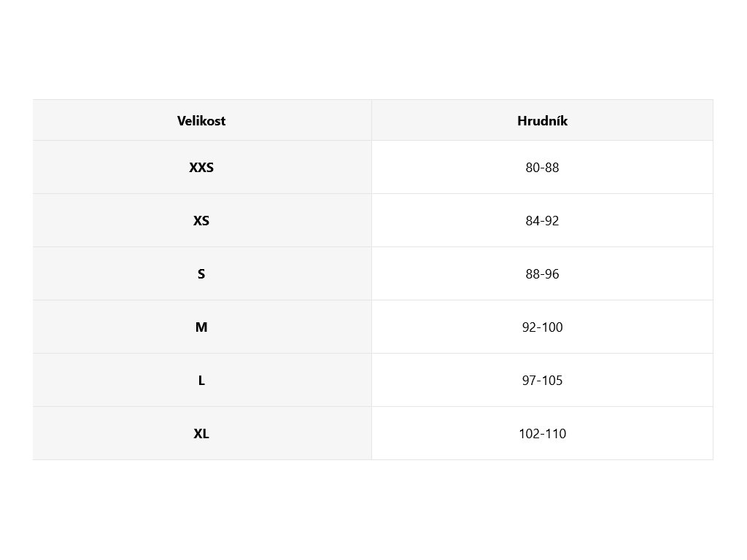Click the blank white area above the table
The height and width of the screenshot is (560, 747).
point(373,50)
